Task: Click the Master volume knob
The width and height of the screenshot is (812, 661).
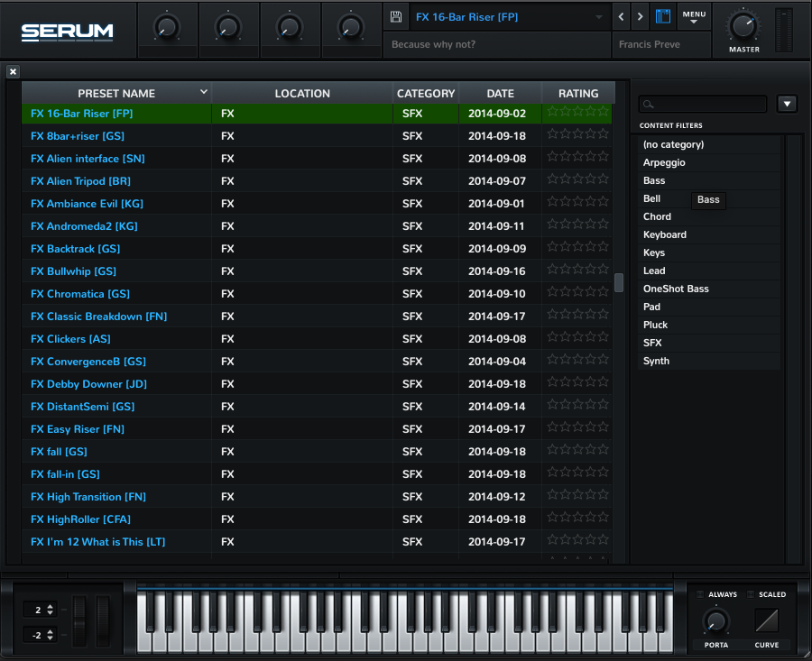Action: [x=743, y=26]
